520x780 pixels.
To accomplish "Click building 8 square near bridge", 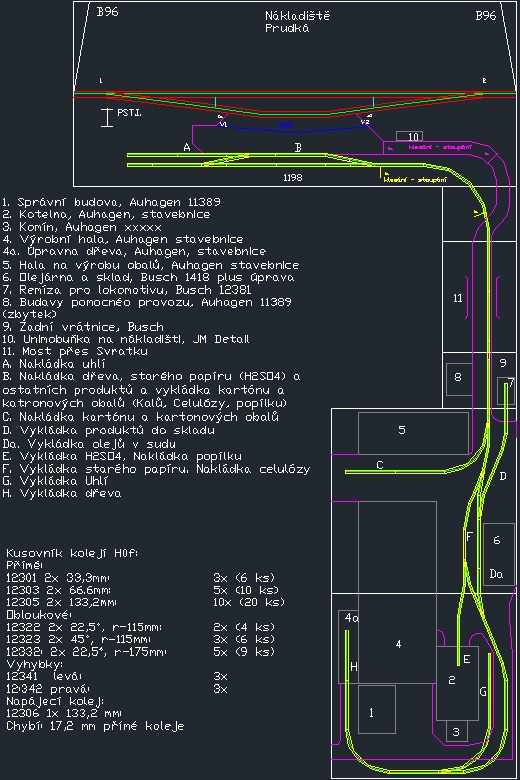I will point(458,379).
